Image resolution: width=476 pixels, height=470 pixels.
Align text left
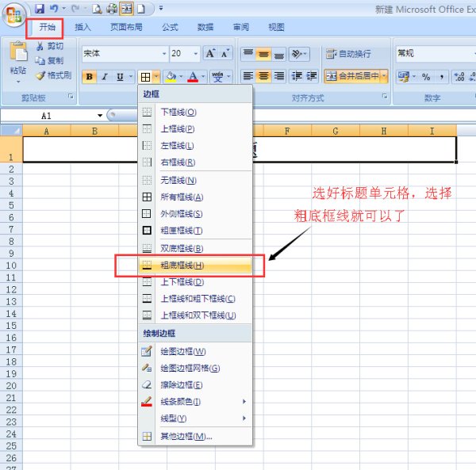click(248, 76)
